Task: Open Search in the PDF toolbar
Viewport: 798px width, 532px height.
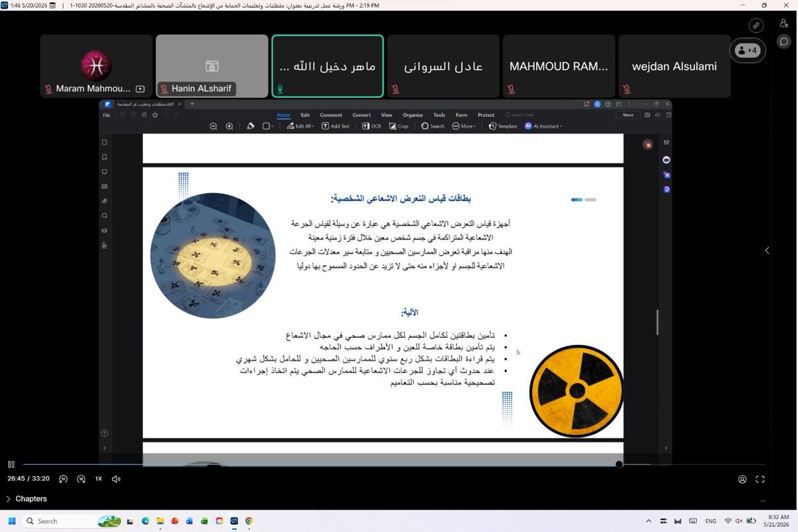Action: (x=433, y=126)
